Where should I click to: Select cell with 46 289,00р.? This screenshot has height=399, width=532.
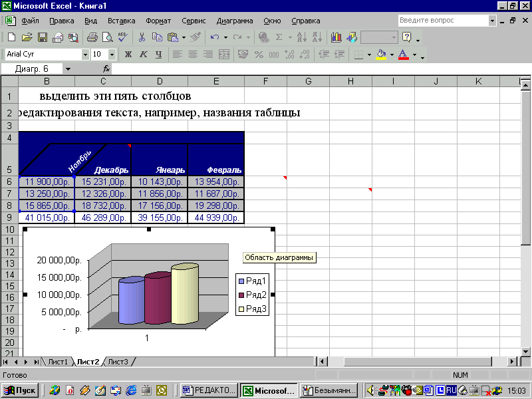(103, 217)
